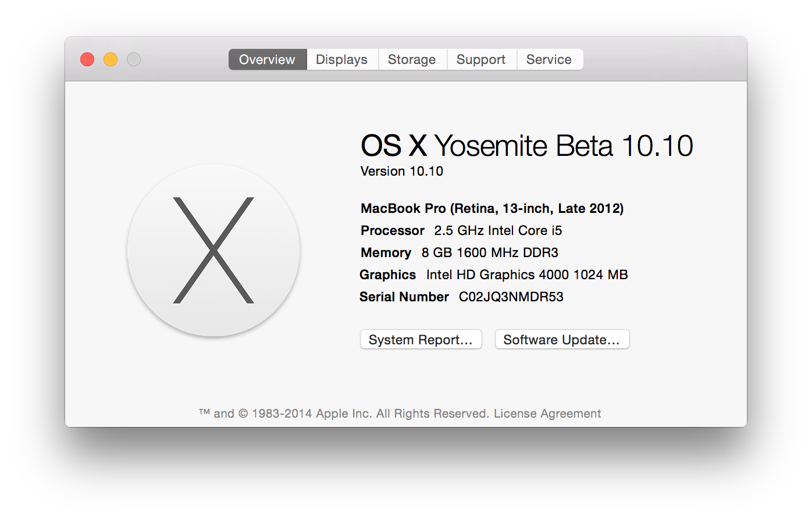Screen dimensions: 812x520
Task: Switch to the Overview tab
Action: pyautogui.click(x=267, y=59)
